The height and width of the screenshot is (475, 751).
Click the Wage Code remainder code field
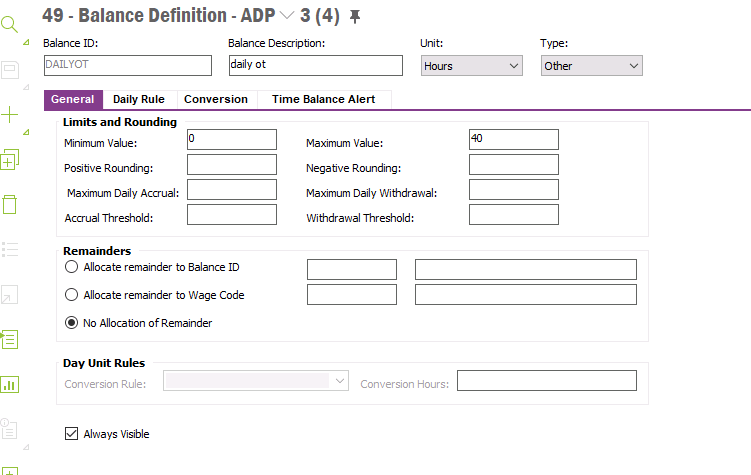[352, 294]
